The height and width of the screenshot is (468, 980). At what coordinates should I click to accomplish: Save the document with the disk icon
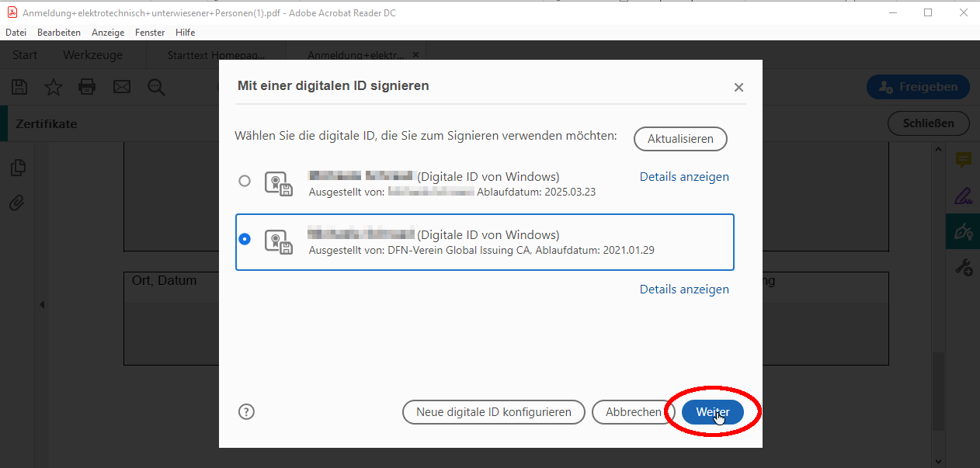coord(19,87)
